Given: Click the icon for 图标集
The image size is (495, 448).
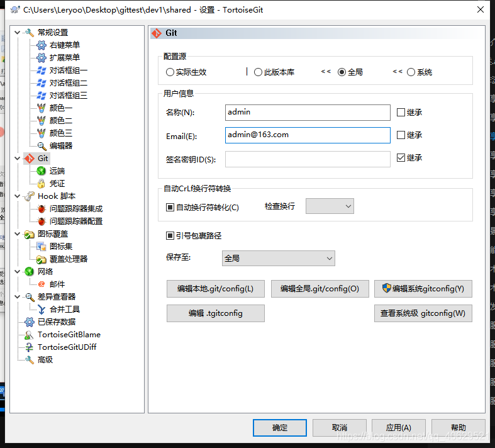Looking at the screenshot, I should (x=42, y=247).
